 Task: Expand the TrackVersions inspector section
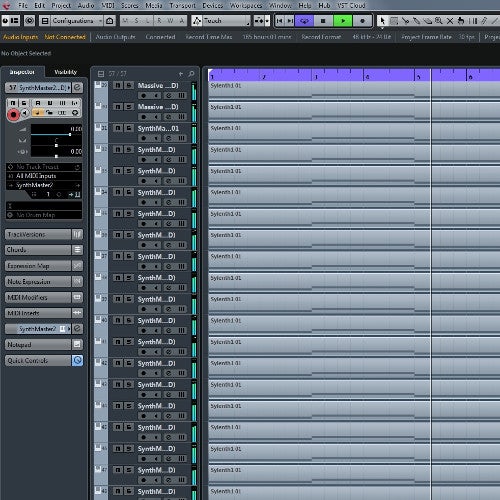pos(38,234)
